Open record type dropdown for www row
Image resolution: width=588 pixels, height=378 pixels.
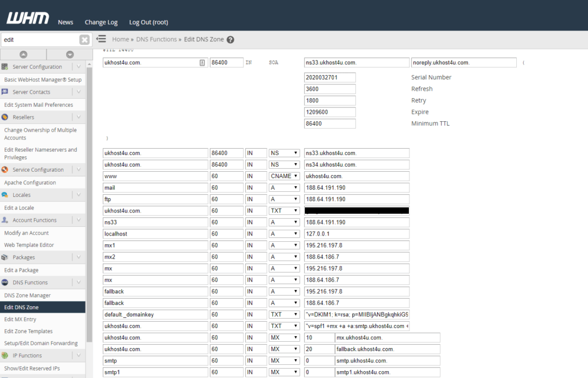(284, 176)
